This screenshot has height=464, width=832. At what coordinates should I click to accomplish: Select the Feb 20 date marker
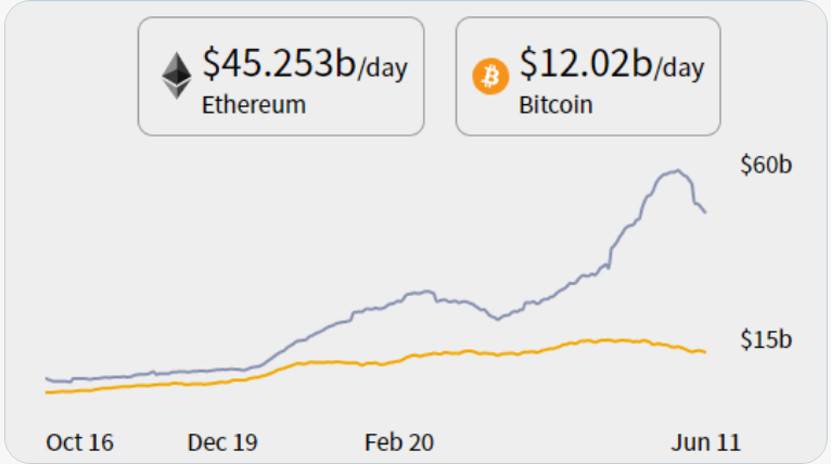pyautogui.click(x=399, y=442)
